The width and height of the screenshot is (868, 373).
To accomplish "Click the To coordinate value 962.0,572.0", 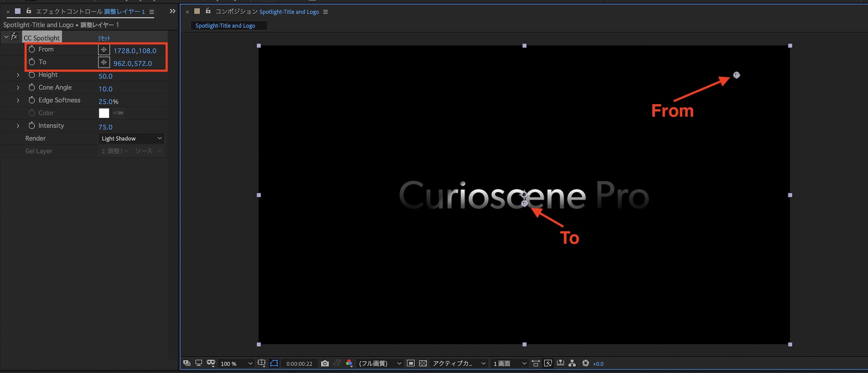I will pos(133,63).
